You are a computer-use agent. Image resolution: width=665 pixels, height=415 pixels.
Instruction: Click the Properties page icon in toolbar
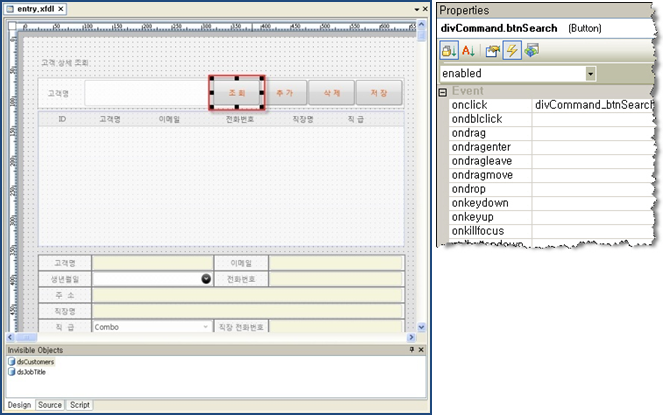tap(493, 51)
